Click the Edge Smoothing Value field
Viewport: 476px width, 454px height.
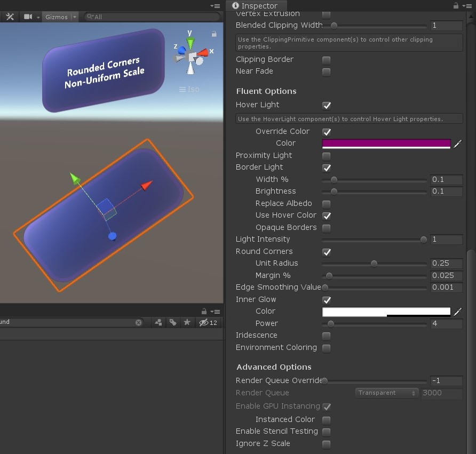[x=446, y=288]
